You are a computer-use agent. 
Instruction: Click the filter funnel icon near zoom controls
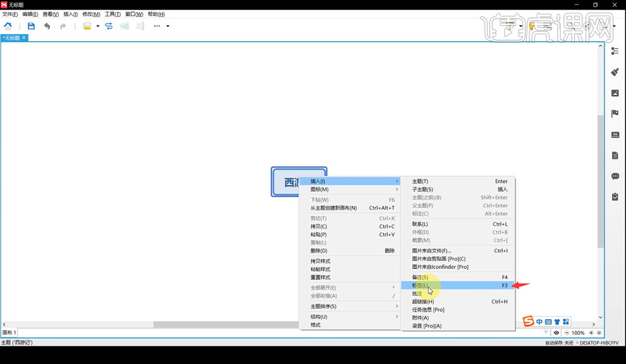(546, 332)
